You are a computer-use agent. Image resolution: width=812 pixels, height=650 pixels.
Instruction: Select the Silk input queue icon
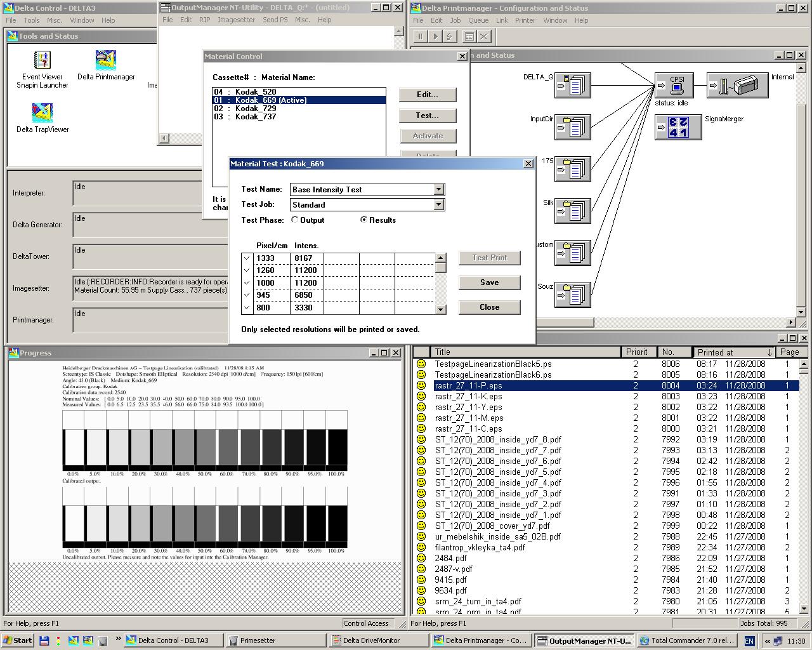point(573,211)
